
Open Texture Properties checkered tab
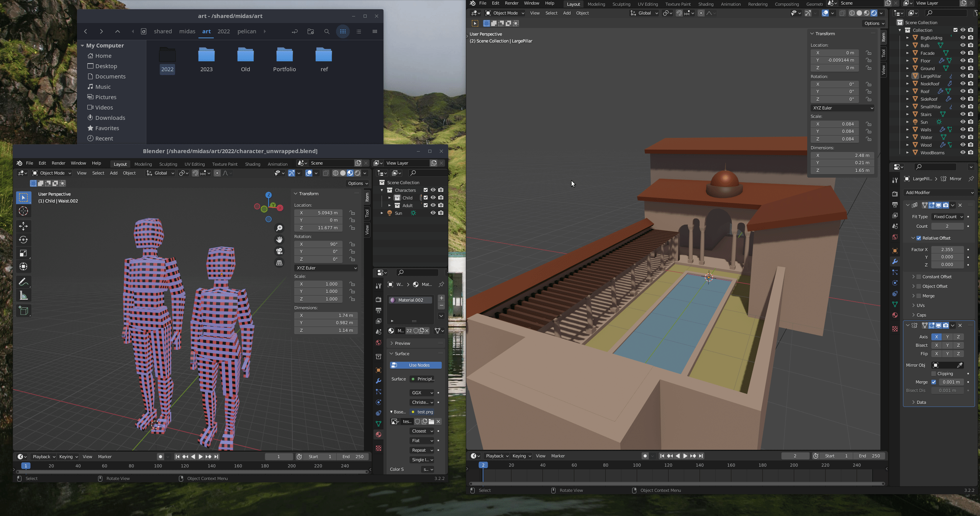[379, 448]
